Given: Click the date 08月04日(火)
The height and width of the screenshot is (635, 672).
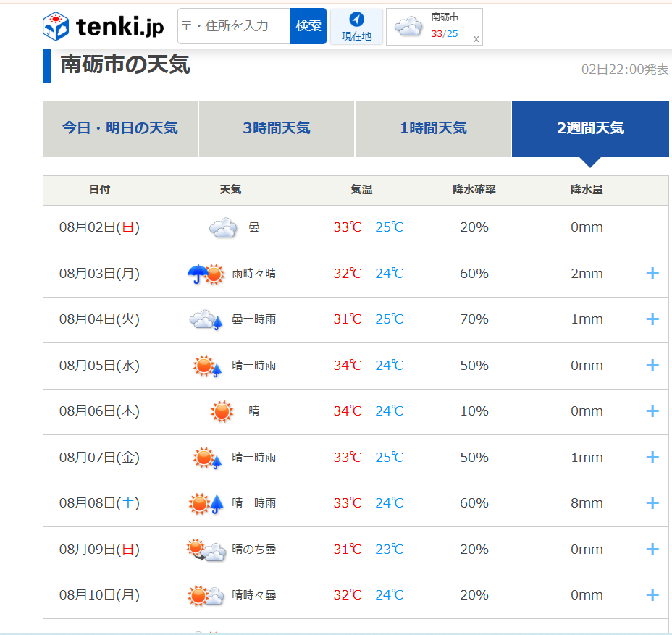Looking at the screenshot, I should point(99,319).
